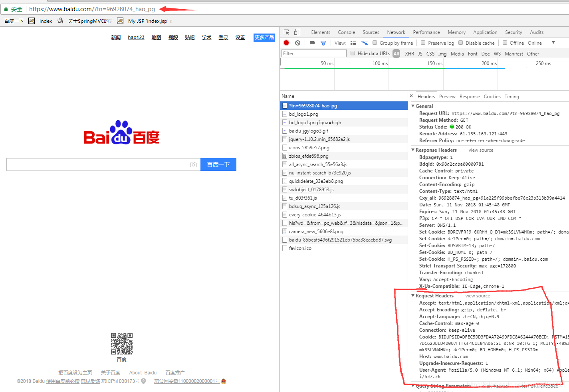This screenshot has width=569, height=392.
Task: Collapse the Query String Parameters section
Action: 413,386
